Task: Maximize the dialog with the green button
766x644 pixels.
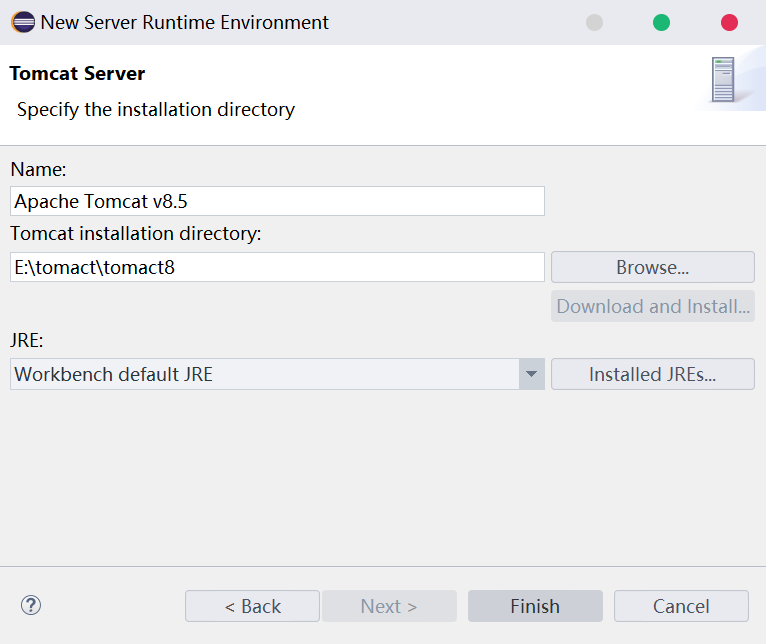Action: click(x=661, y=22)
